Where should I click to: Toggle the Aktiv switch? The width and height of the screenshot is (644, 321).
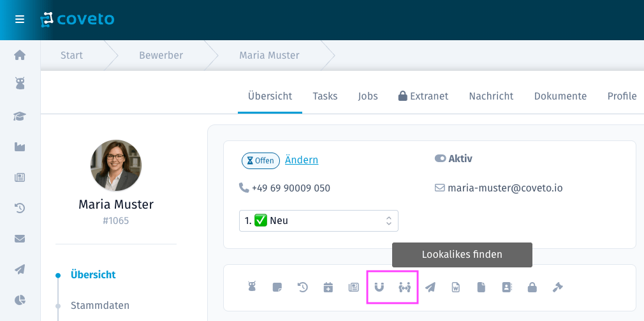[x=440, y=159]
